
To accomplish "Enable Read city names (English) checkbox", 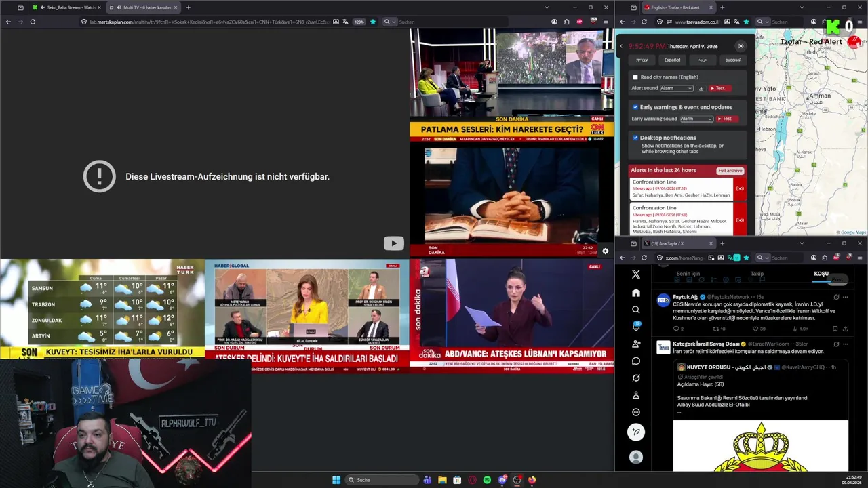I will (x=635, y=77).
